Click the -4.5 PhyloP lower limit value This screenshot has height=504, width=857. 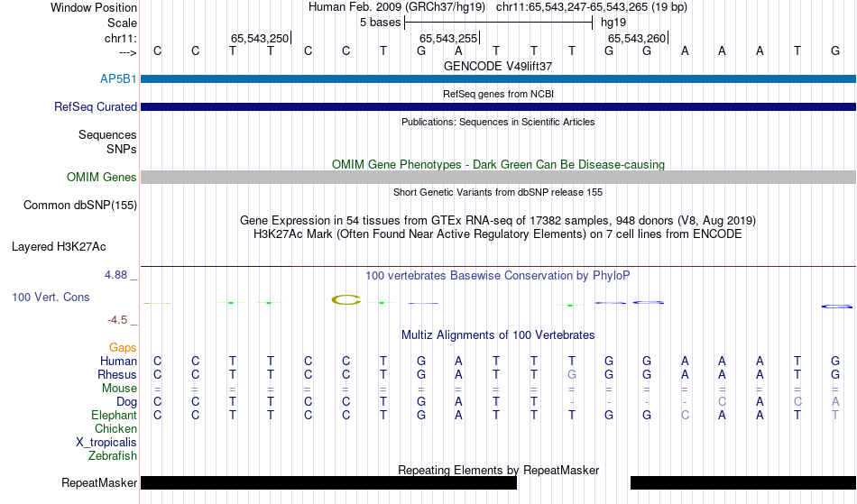pyautogui.click(x=117, y=320)
